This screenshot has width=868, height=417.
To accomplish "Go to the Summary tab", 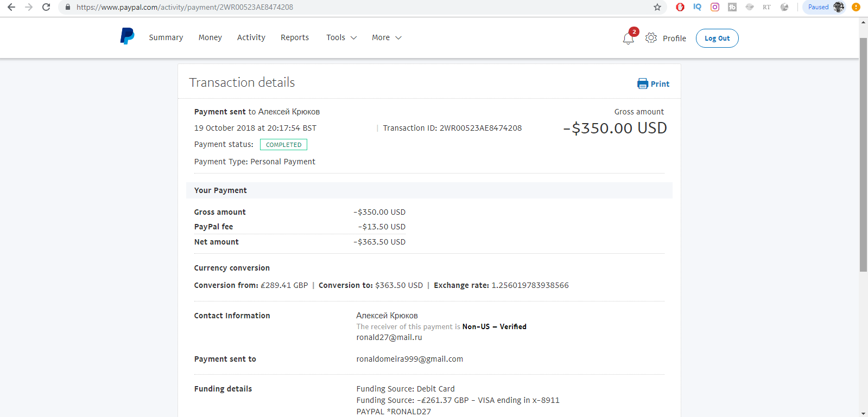I will click(166, 37).
